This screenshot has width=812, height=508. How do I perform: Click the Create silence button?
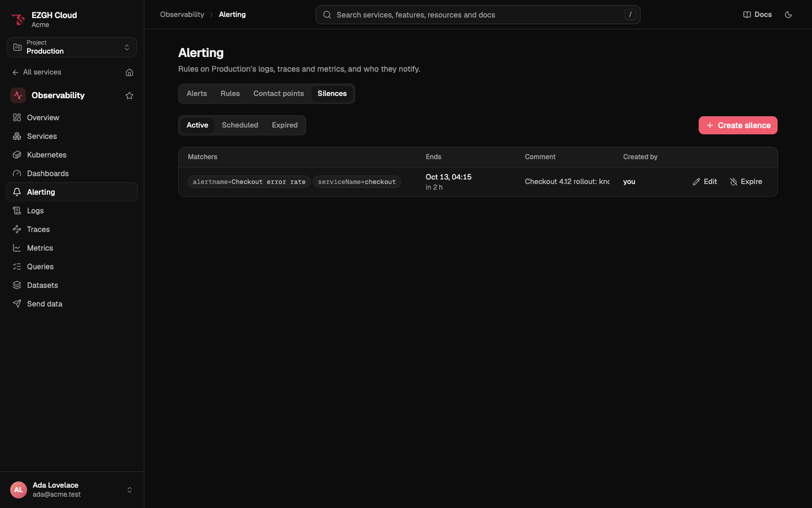click(738, 125)
